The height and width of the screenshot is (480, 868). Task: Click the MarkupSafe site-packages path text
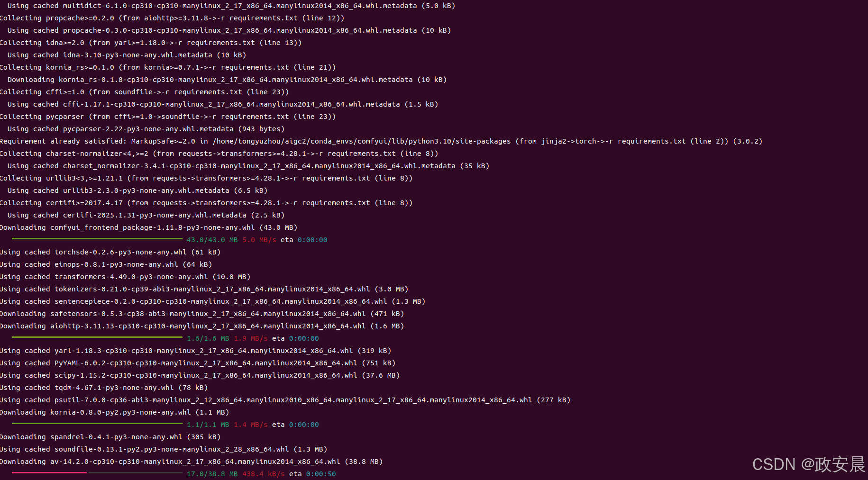point(362,141)
